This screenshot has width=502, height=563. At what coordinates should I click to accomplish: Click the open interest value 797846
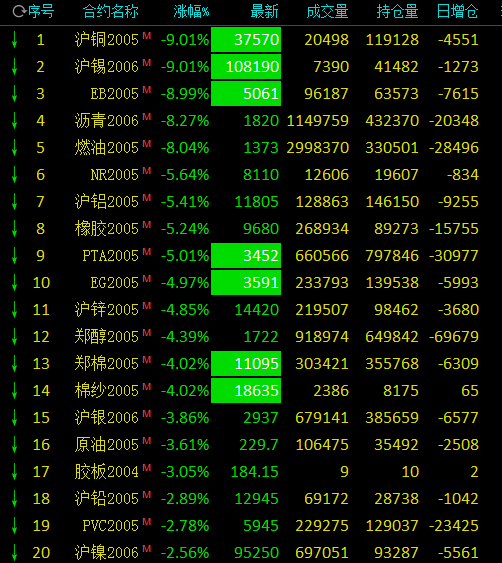(x=392, y=256)
